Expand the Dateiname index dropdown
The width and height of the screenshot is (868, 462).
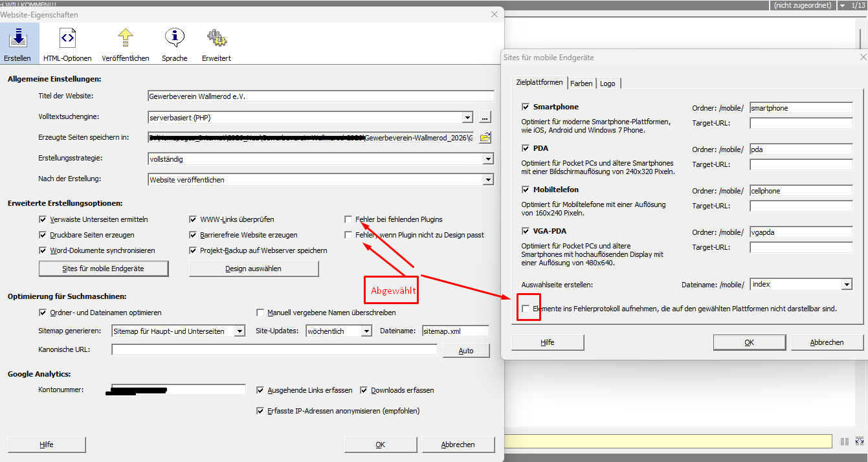[847, 285]
